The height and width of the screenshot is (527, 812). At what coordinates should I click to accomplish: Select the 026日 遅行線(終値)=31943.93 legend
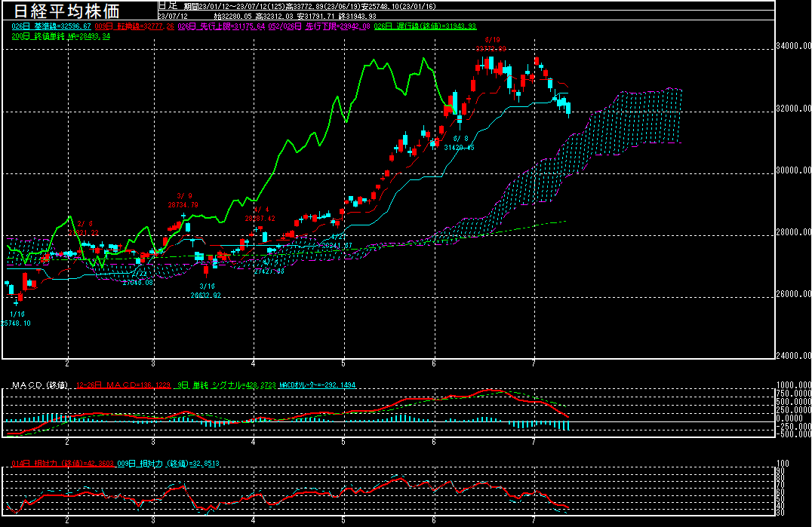coord(425,26)
